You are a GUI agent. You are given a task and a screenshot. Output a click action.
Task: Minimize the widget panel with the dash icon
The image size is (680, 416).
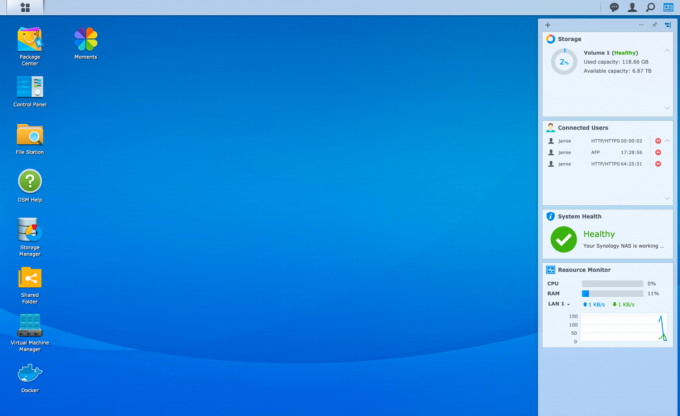pyautogui.click(x=641, y=25)
